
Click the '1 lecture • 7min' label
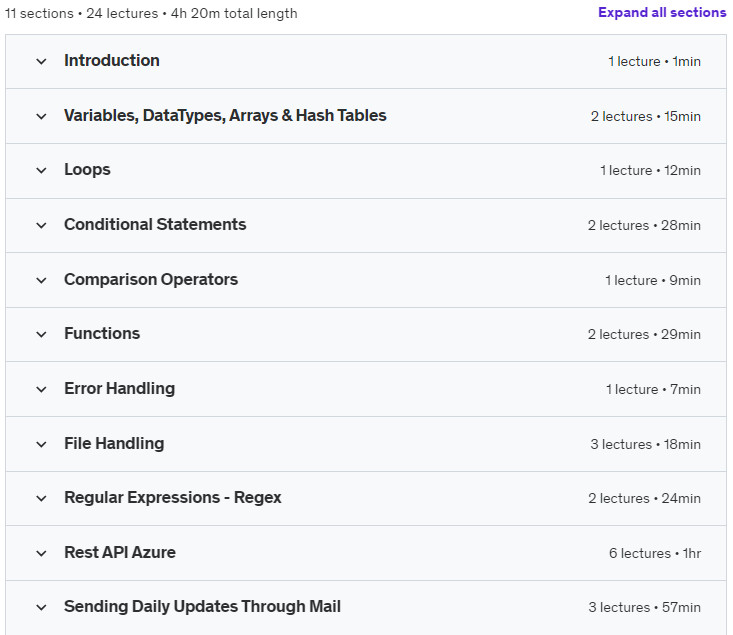tap(653, 389)
